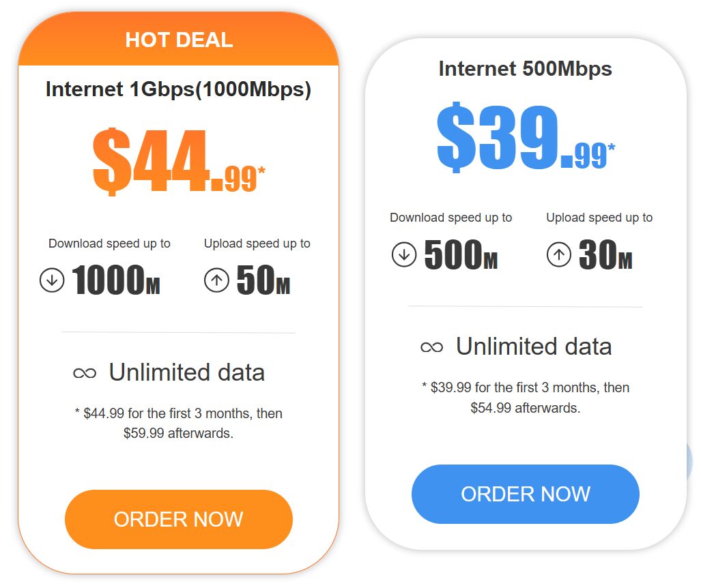This screenshot has width=701, height=588.
Task: Click the 50M upload speed figure
Action: 262,280
